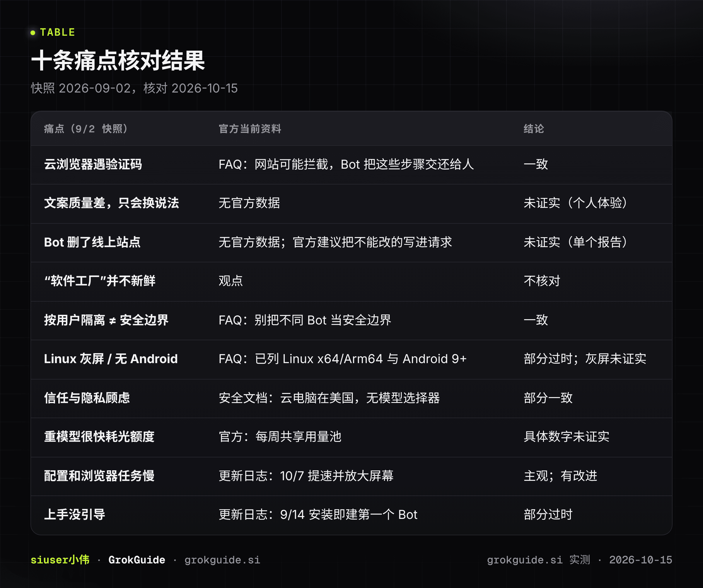Click the green TABLE label
The height and width of the screenshot is (588, 703).
tap(57, 32)
